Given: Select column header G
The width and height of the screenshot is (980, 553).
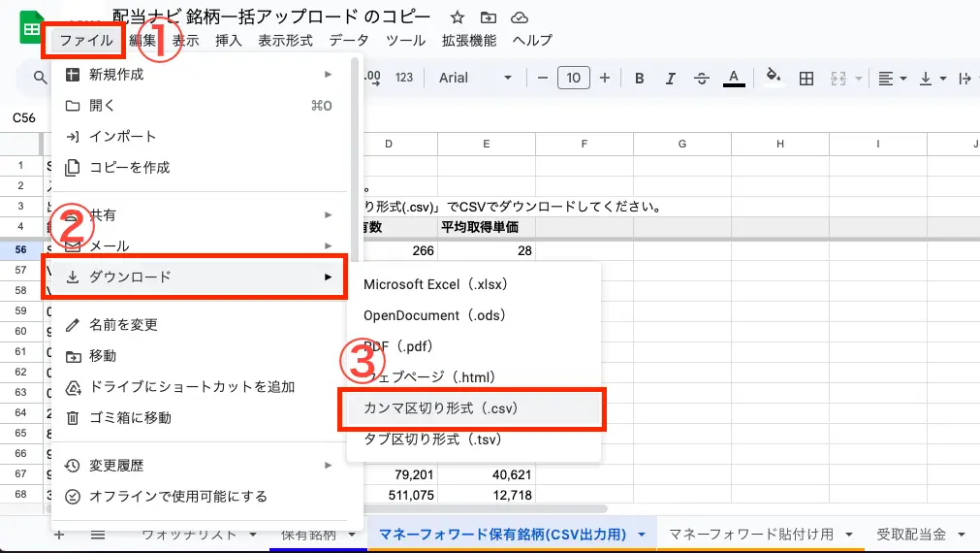Looking at the screenshot, I should pyautogui.click(x=681, y=144).
